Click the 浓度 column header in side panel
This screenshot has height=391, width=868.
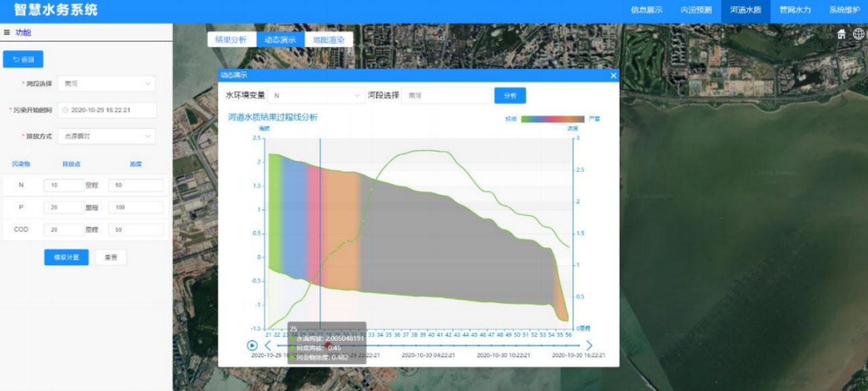136,164
